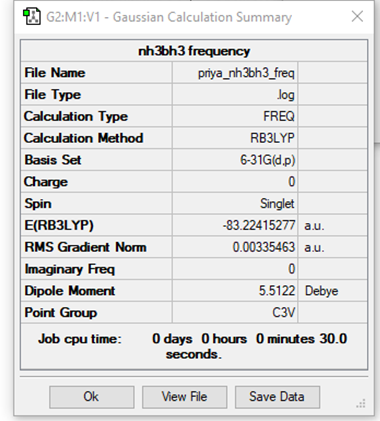This screenshot has height=421, width=380.
Task: Click the Point Group C3V cell
Action: pyautogui.click(x=235, y=312)
